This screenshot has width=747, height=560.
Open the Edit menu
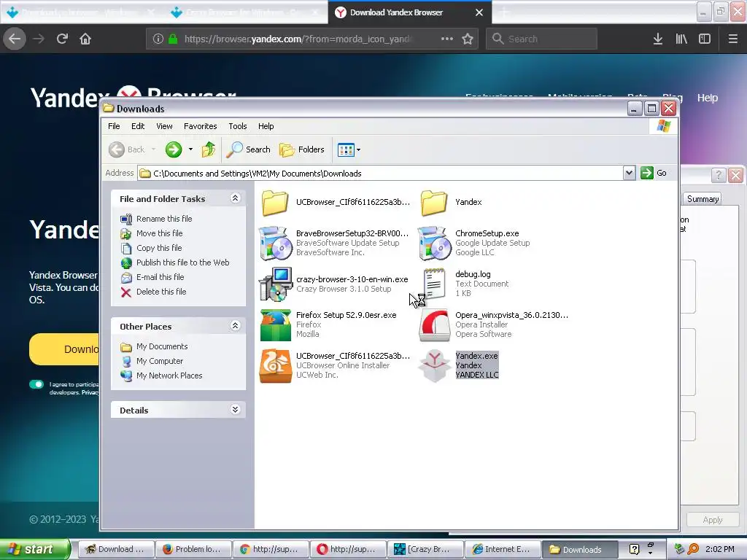138,126
